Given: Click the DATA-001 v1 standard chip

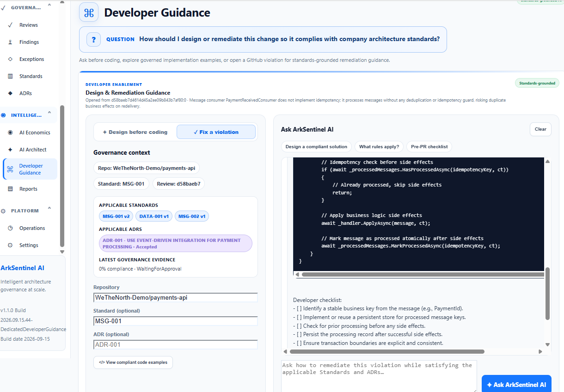Looking at the screenshot, I should coord(154,216).
